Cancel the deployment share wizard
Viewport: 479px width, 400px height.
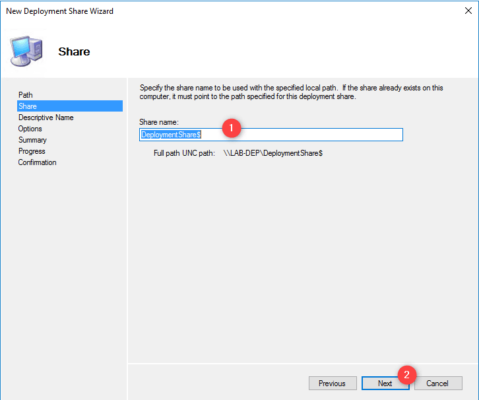point(438,383)
